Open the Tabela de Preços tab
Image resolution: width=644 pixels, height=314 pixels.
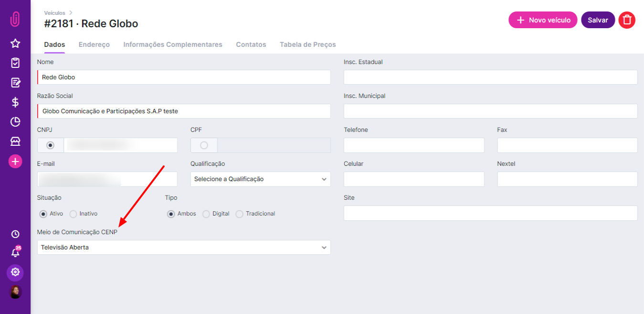(x=308, y=44)
